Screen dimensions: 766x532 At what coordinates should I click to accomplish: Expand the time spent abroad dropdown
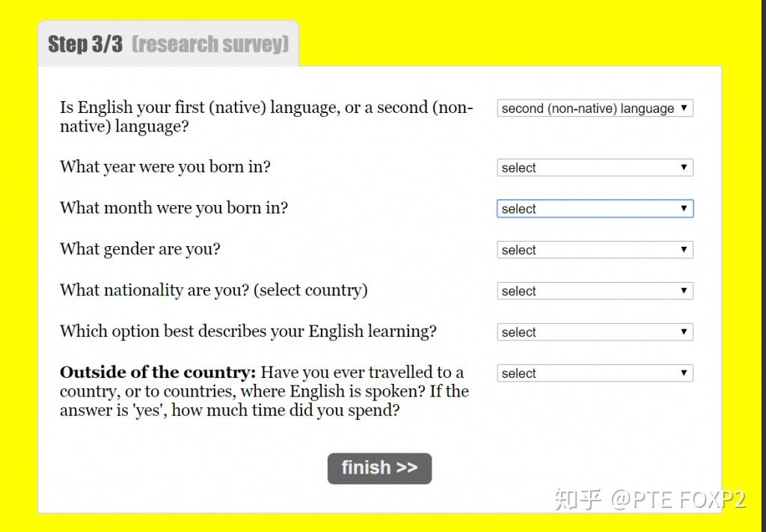click(x=595, y=373)
